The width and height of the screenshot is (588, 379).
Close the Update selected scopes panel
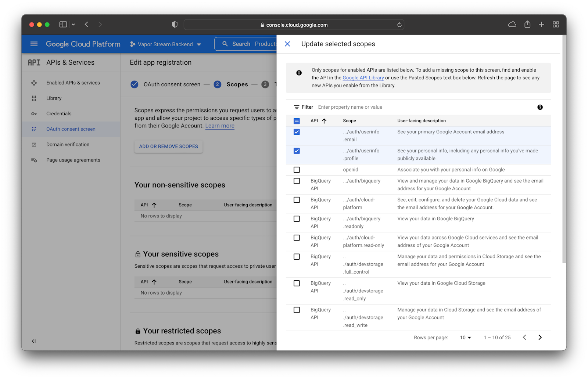tap(287, 44)
